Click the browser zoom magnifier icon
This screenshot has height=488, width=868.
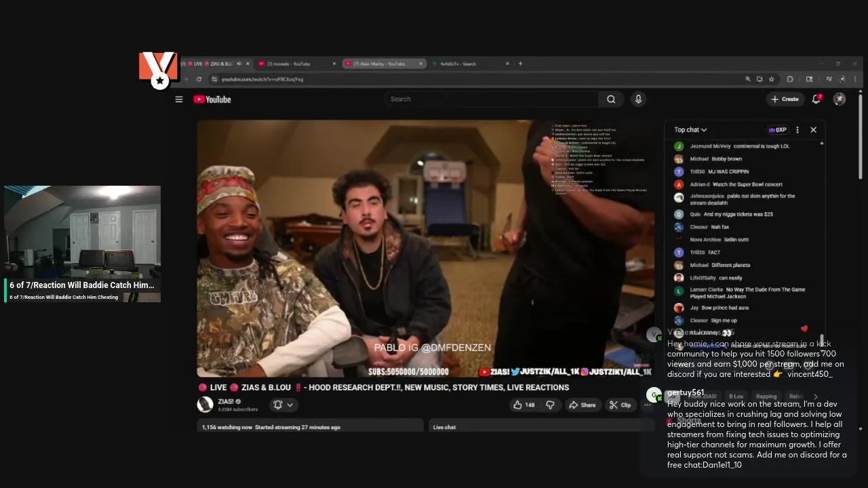tap(748, 79)
